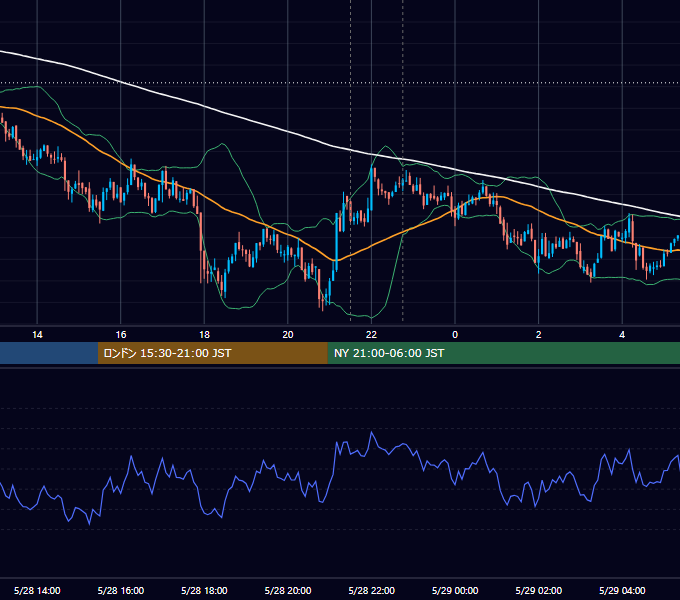Image resolution: width=680 pixels, height=600 pixels.
Task: Click the 5/29 00:00 time label
Action: [455, 590]
